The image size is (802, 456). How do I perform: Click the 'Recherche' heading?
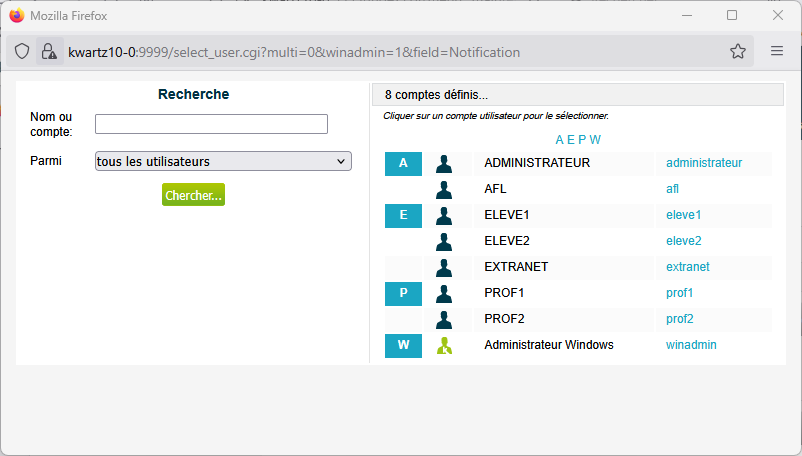pos(193,94)
